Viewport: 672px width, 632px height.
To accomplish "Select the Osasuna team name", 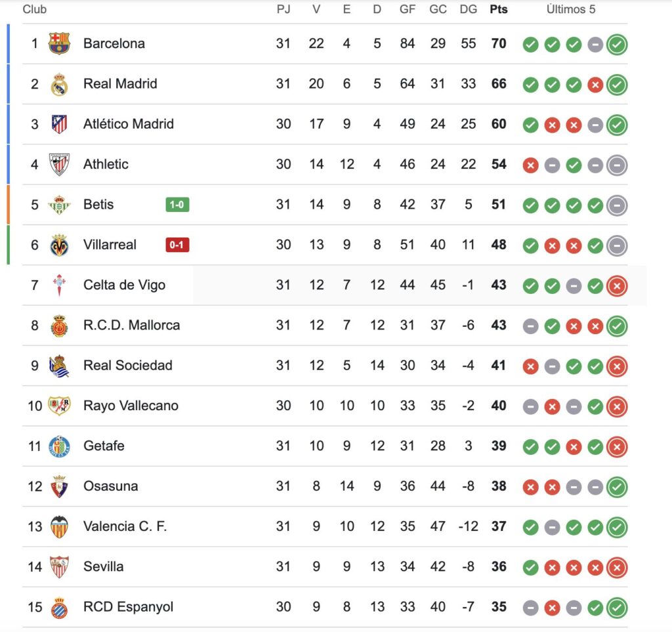I will tap(110, 486).
